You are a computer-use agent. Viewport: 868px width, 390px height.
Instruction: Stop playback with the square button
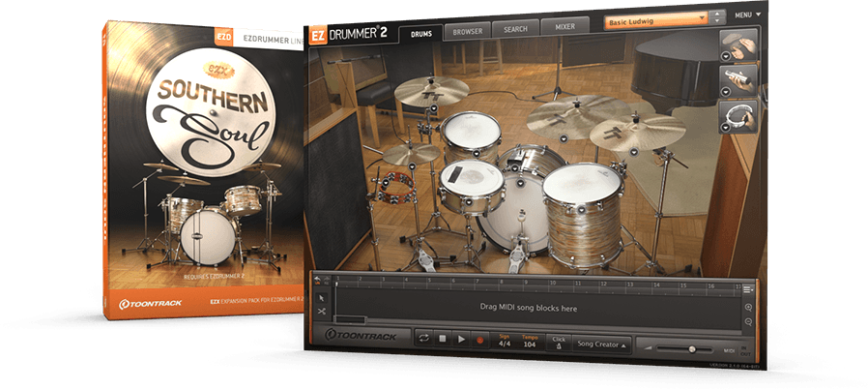click(x=443, y=339)
